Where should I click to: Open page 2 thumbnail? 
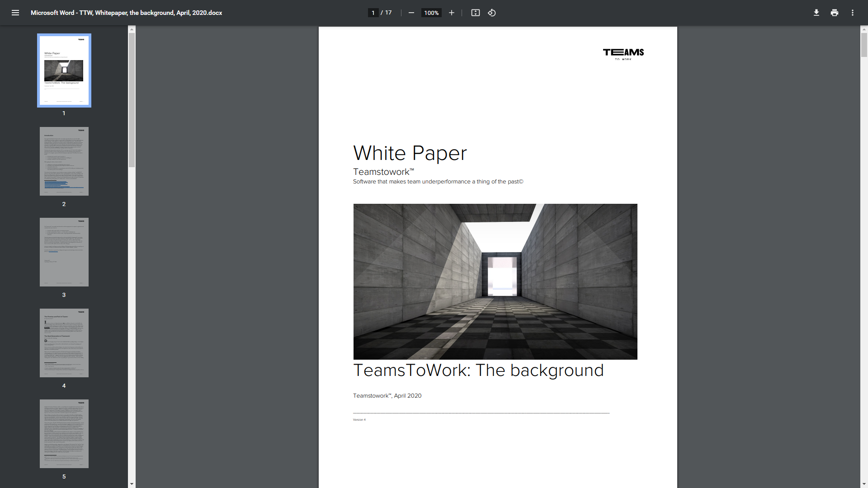[x=64, y=161]
